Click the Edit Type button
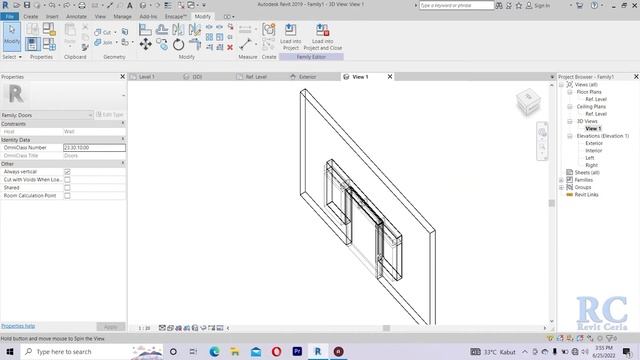 109,115
